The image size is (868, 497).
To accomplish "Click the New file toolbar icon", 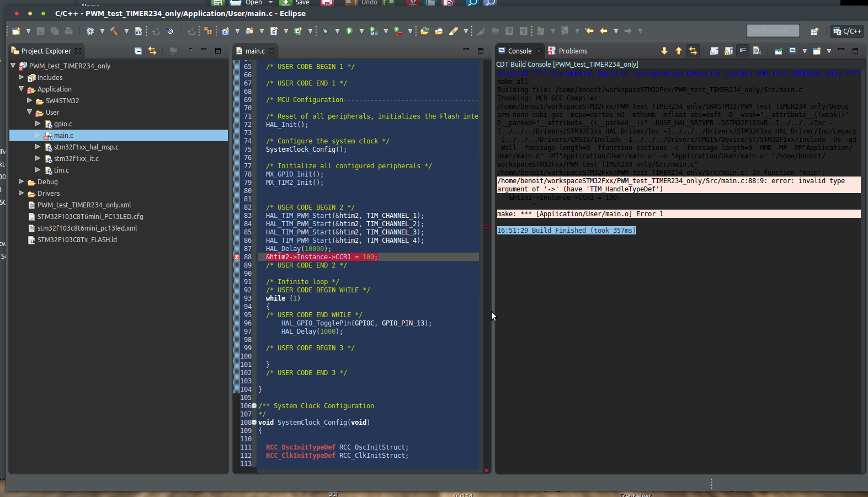I will tap(16, 31).
